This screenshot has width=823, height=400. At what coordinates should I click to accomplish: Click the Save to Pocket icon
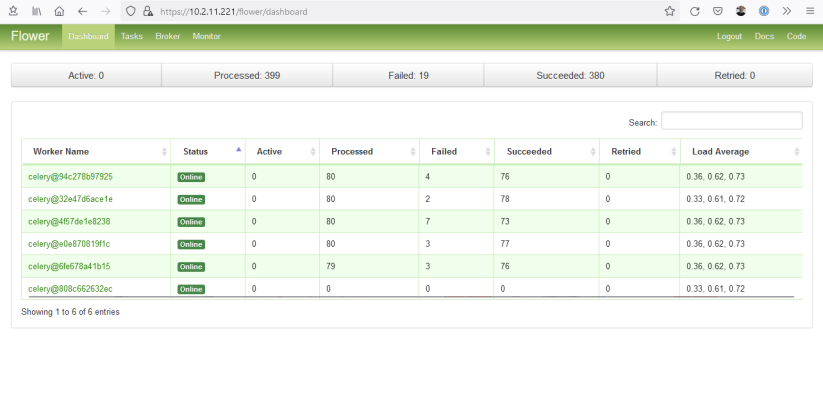point(718,11)
